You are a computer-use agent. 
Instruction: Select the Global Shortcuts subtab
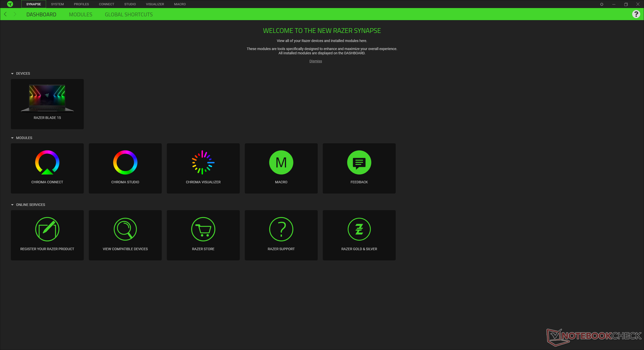[129, 14]
